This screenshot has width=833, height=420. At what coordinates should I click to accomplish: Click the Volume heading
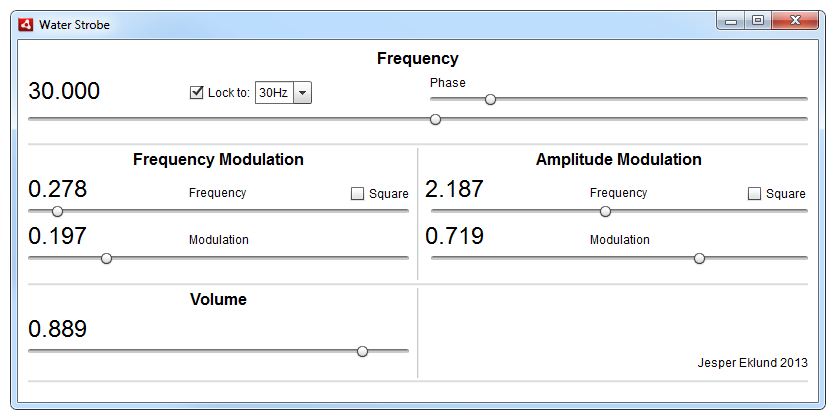pyautogui.click(x=218, y=299)
